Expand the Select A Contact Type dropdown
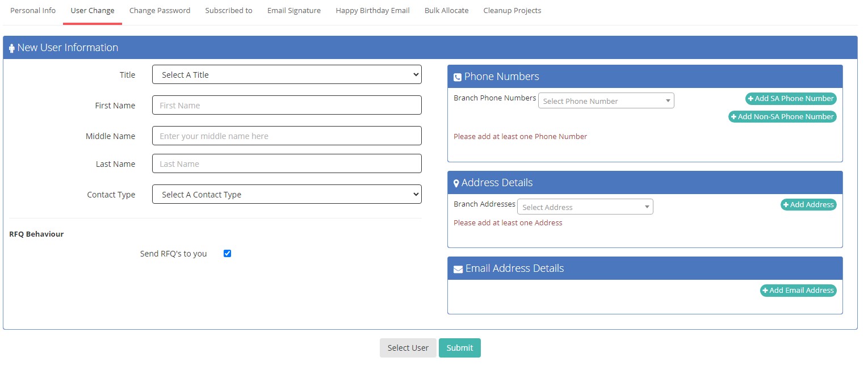868x374 pixels. tap(287, 194)
